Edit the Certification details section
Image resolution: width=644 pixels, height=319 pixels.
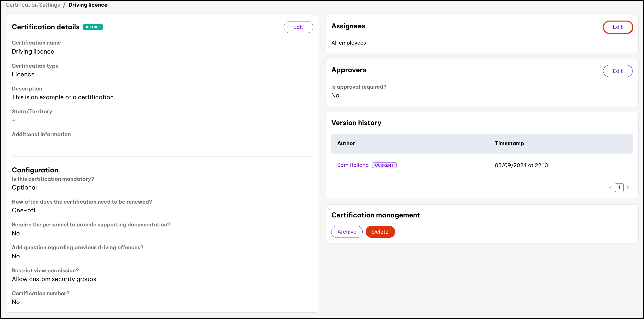pos(298,27)
